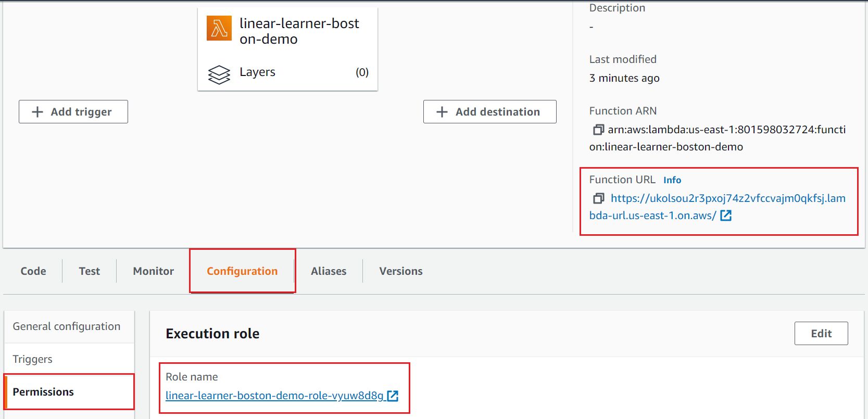Click the Function ARN label

(623, 111)
